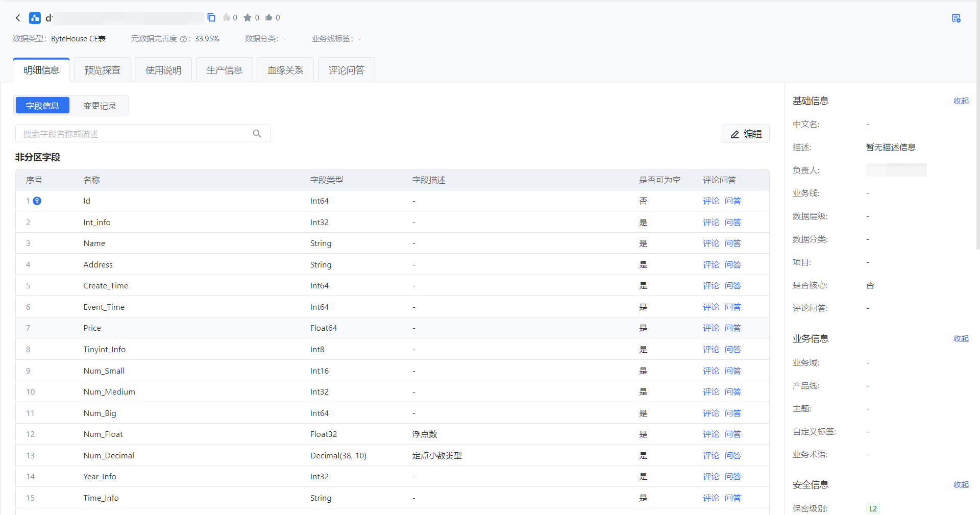Open the 预览探查 tab
980x515 pixels.
point(103,70)
